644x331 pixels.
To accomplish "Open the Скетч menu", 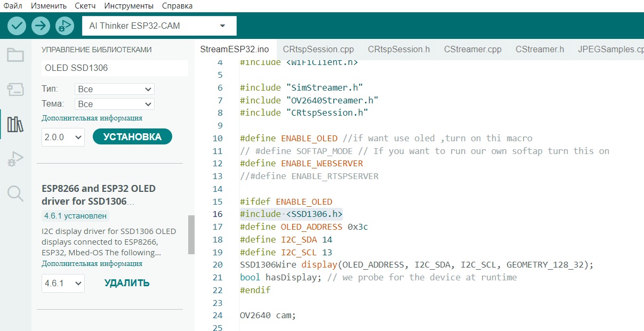I will pos(85,6).
